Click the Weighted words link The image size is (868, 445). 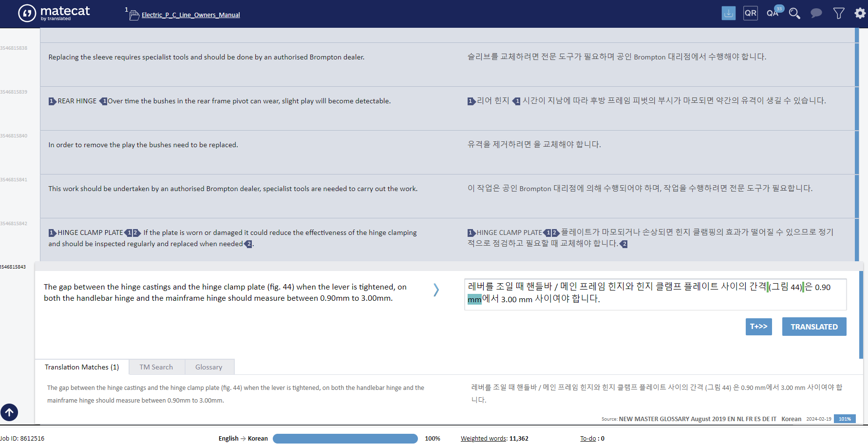click(483, 438)
